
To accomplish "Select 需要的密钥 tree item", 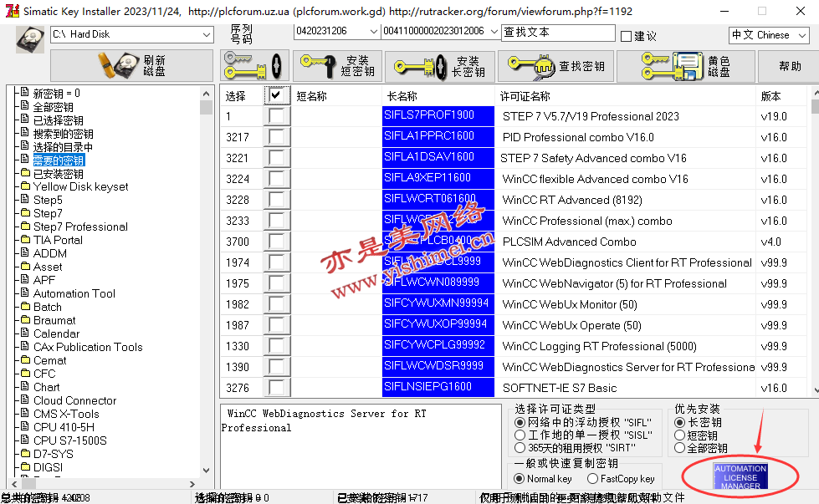I will pos(59,160).
